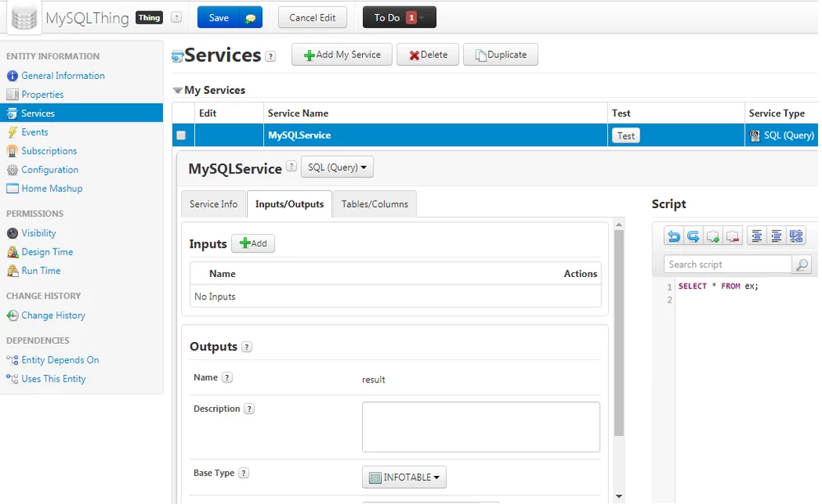This screenshot has width=822, height=504.
Task: Click the Visibility camera icon in sidebar
Action: point(12,234)
